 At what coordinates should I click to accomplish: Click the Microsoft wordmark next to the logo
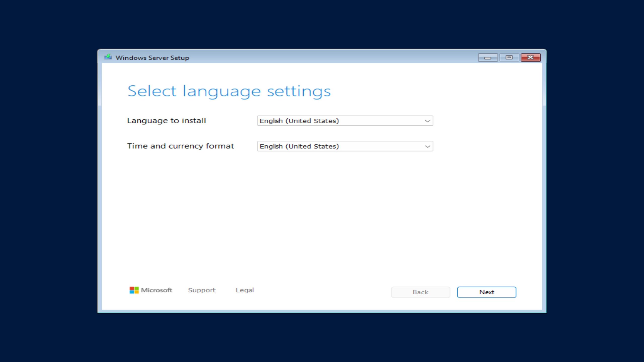tap(156, 290)
